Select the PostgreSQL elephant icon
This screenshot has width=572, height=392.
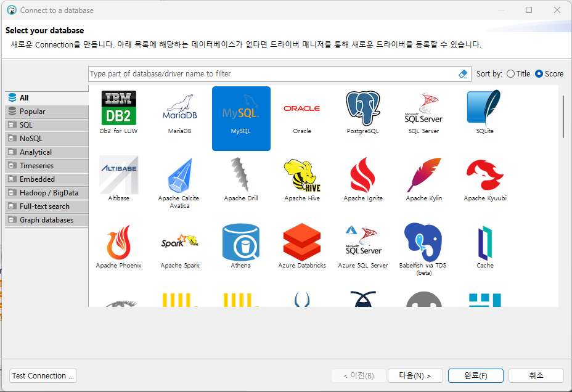(363, 108)
